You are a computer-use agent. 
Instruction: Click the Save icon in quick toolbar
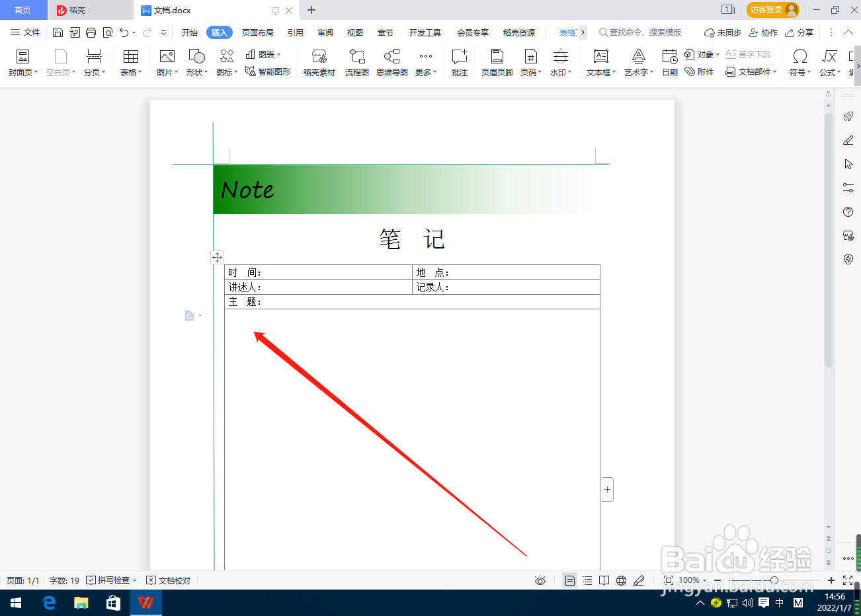tap(58, 32)
